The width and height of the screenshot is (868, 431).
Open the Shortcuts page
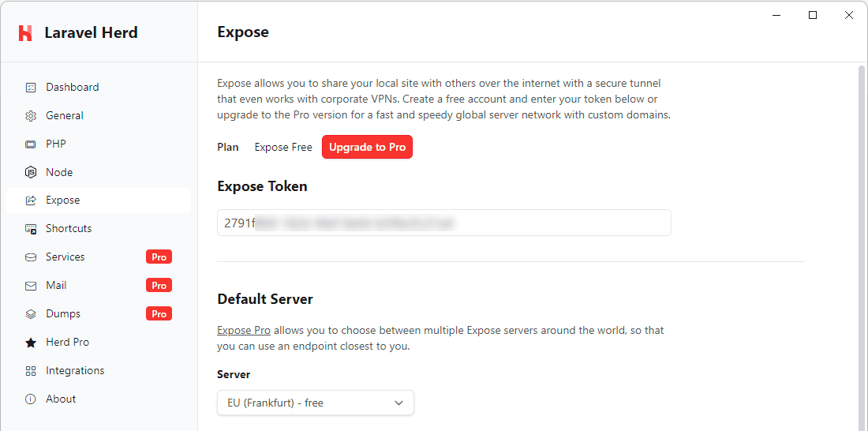click(x=99, y=229)
